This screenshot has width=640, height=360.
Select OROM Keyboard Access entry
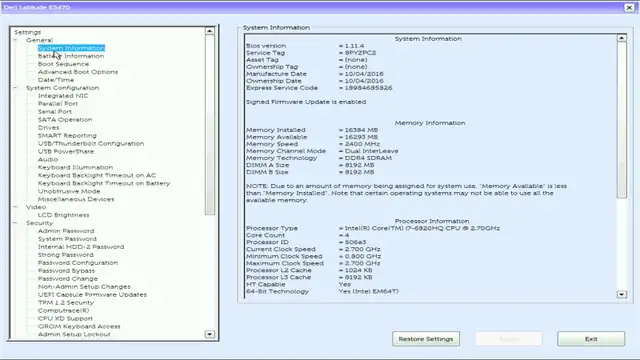click(79, 327)
